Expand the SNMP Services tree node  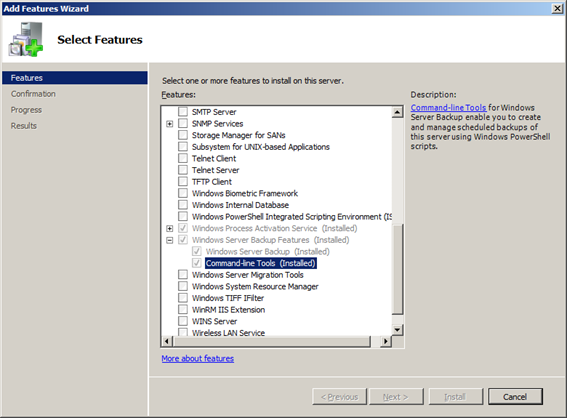(170, 124)
